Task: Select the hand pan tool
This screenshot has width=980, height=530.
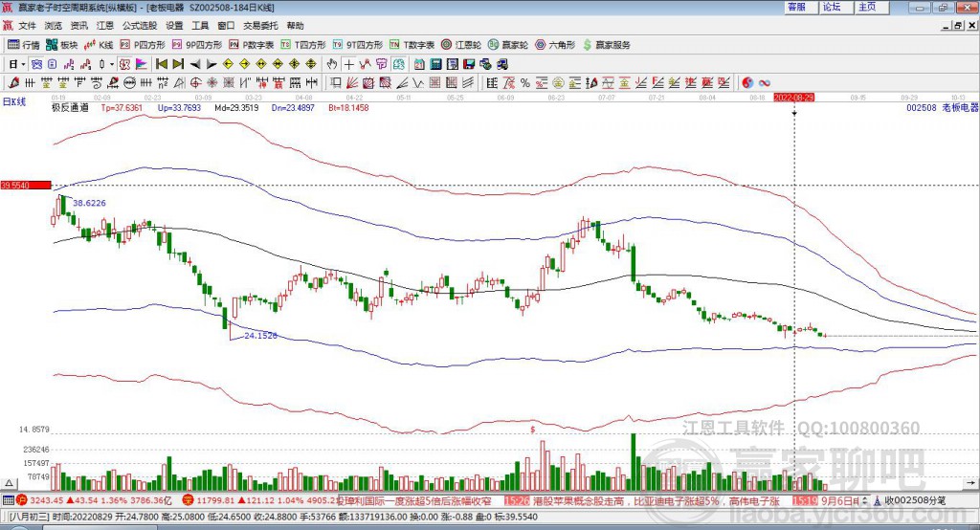Action: click(x=332, y=64)
